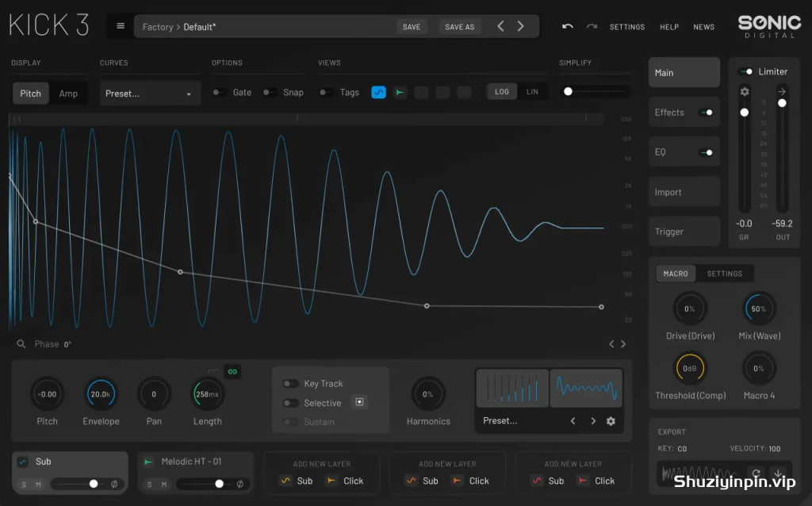Step the curve display left
Screen dimensions: 812x506
coord(611,344)
